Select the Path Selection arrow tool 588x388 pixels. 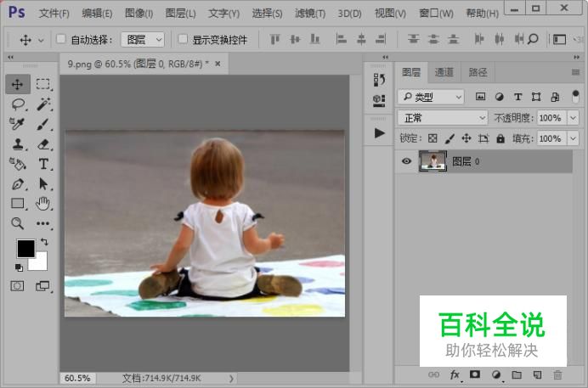(x=43, y=184)
